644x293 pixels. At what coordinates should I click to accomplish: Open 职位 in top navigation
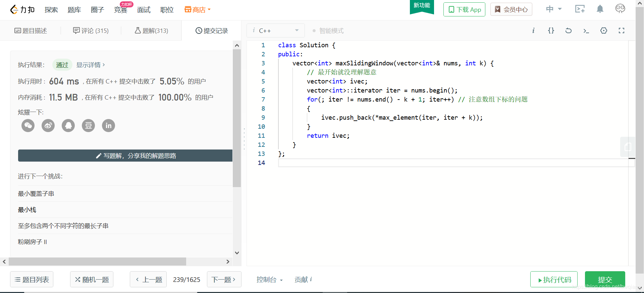coord(167,10)
